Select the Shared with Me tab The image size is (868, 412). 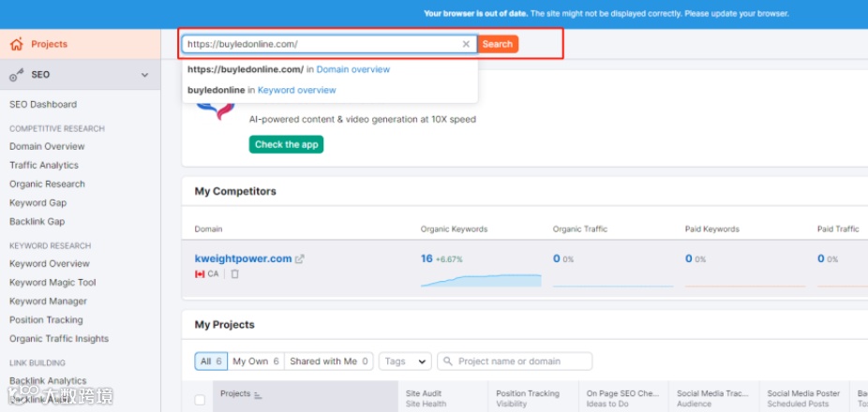pyautogui.click(x=329, y=361)
